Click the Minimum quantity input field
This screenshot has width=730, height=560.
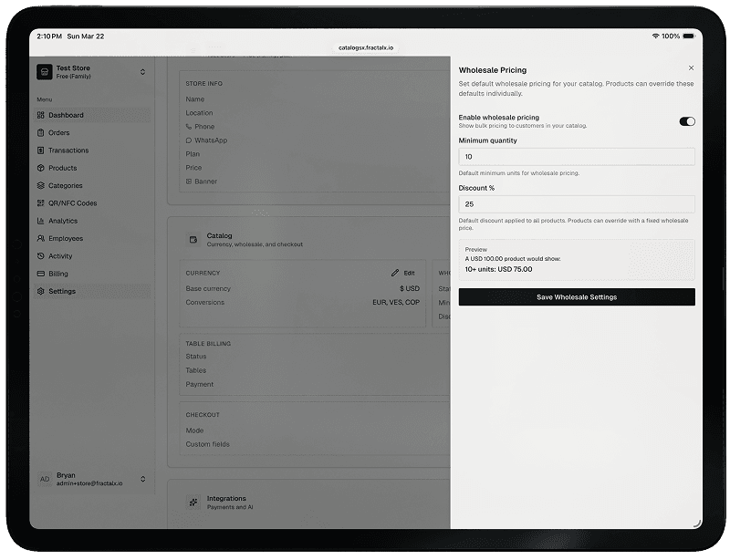[x=576, y=157]
